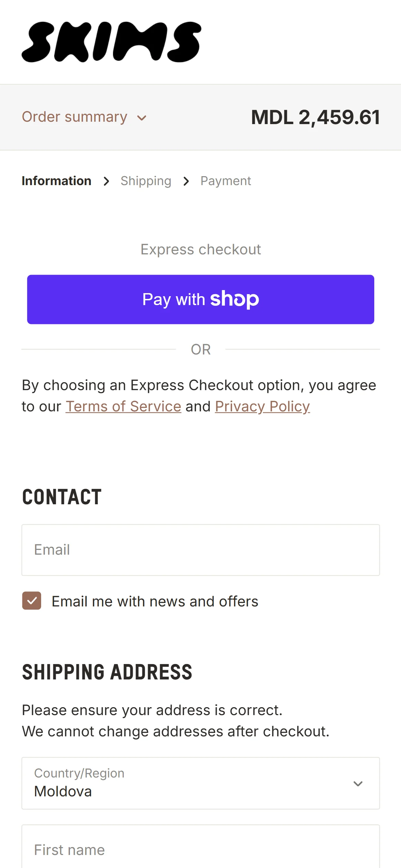The width and height of the screenshot is (401, 868).
Task: Click the arrow between Information and Shipping
Action: coord(107,181)
